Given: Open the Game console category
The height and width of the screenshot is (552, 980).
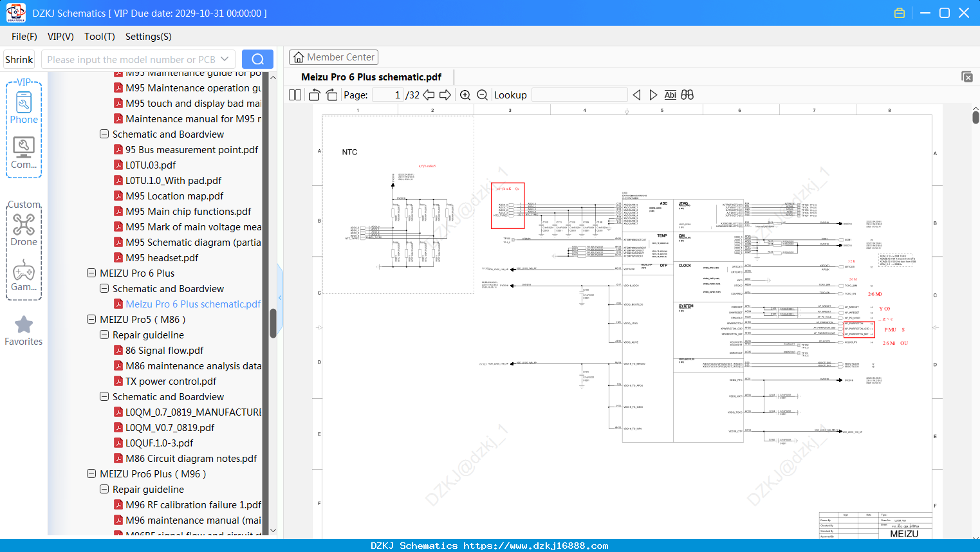Looking at the screenshot, I should pyautogui.click(x=24, y=275).
